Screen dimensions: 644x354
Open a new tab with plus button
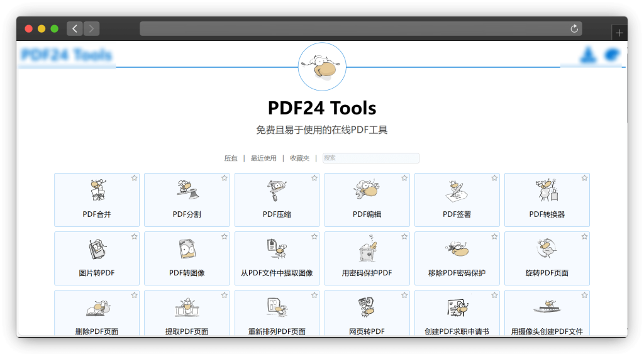619,33
